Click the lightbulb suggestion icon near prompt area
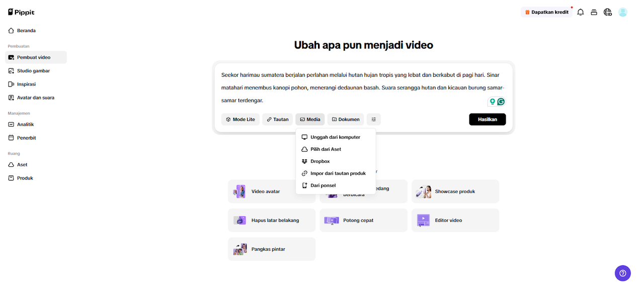This screenshot has height=293, width=644. coord(492,102)
